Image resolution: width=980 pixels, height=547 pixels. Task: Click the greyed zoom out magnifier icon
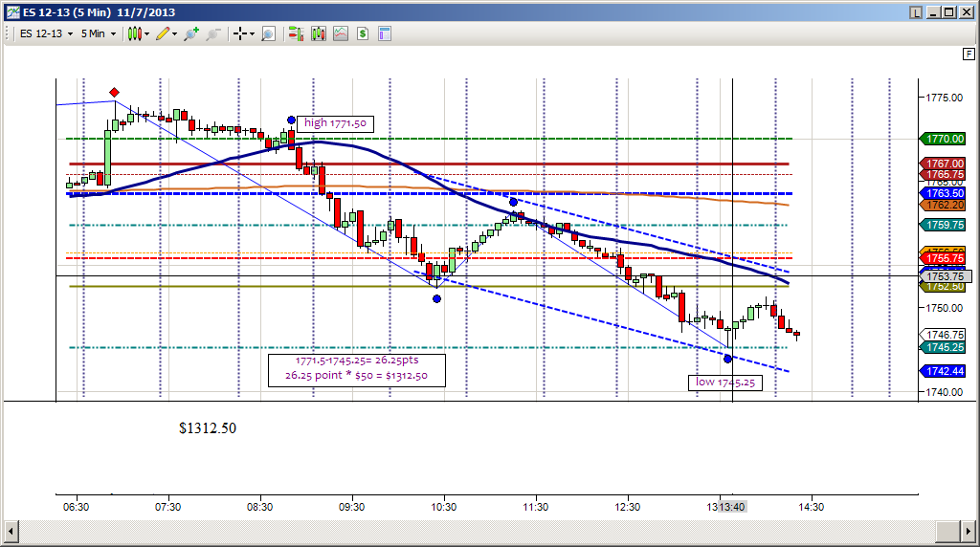[x=213, y=33]
